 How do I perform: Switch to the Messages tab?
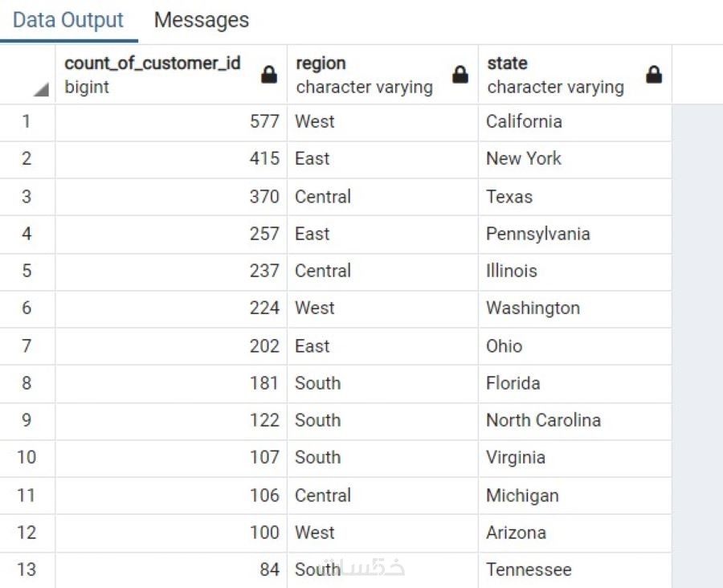[x=202, y=20]
